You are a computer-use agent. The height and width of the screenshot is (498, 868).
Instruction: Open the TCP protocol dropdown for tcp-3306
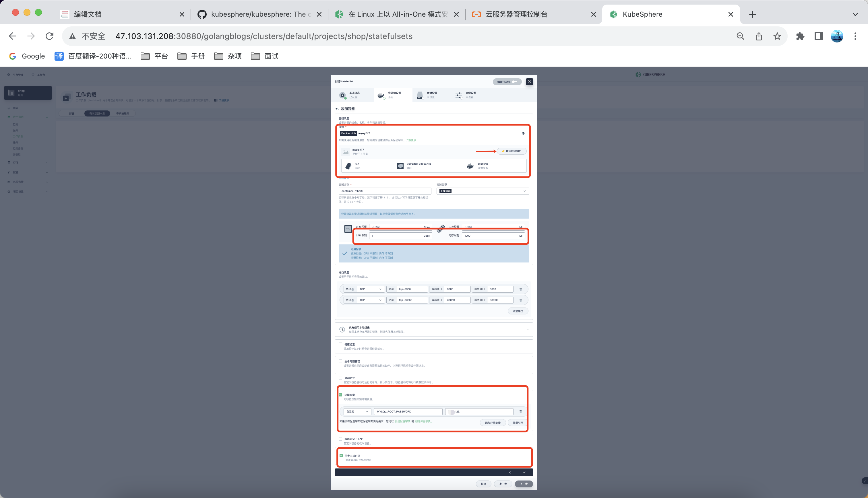point(371,289)
